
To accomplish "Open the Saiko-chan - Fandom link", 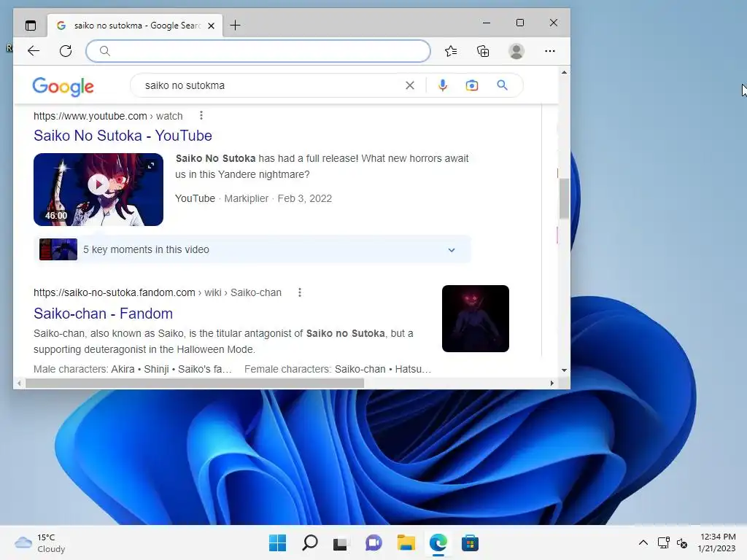I will (103, 314).
